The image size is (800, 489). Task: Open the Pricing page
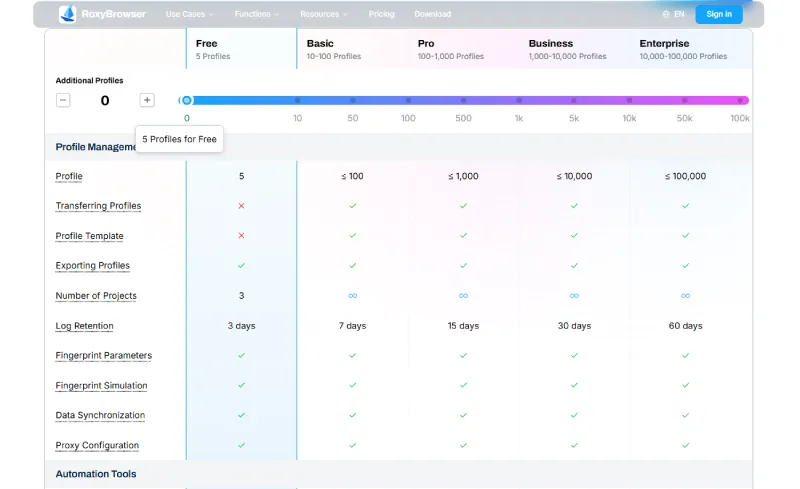click(x=382, y=14)
